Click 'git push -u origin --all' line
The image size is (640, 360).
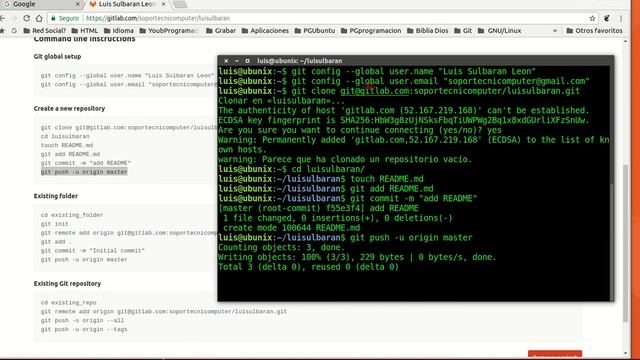click(x=82, y=320)
